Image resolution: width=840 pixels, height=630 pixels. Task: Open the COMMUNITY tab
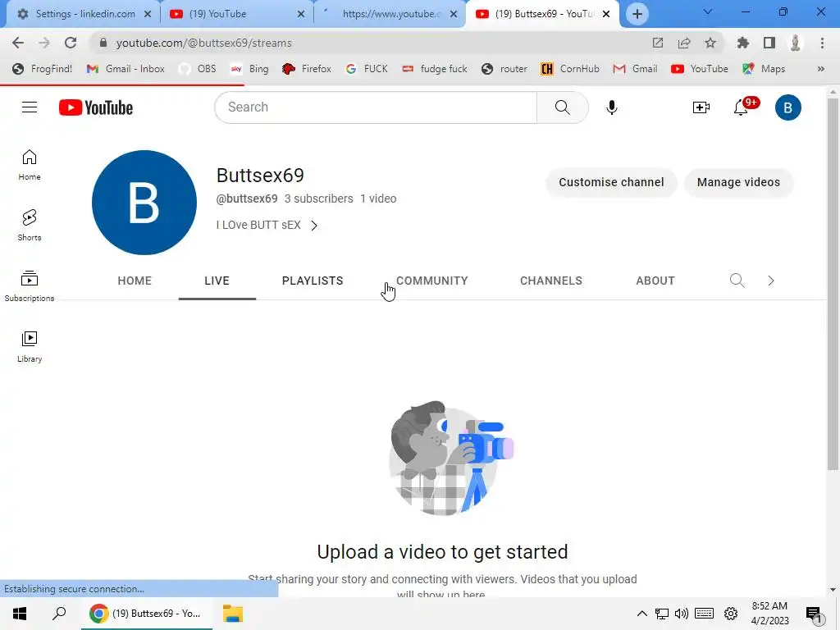click(x=431, y=281)
